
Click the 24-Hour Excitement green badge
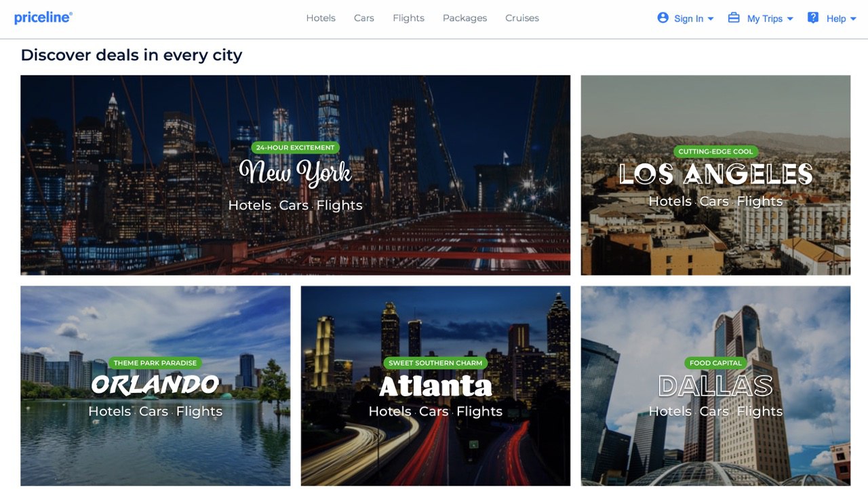coord(295,147)
